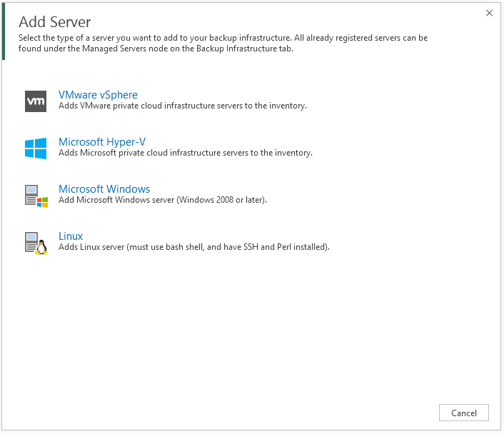
Task: Click the Add Server dialog title
Action: 55,22
